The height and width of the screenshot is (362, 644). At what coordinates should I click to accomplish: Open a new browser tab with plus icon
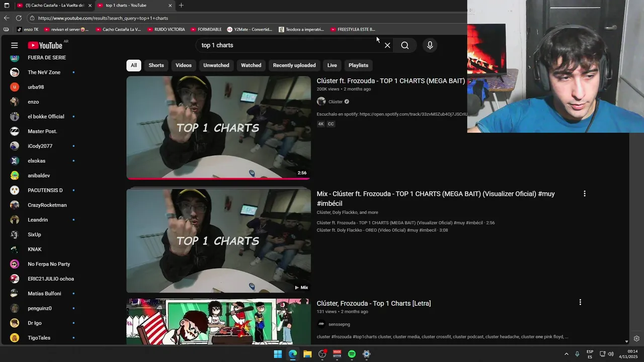(x=181, y=6)
